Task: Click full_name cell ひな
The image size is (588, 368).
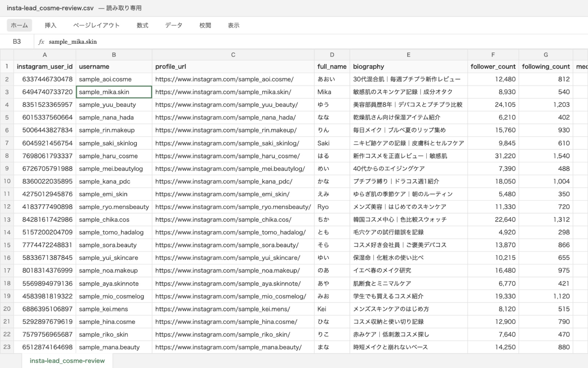Action: point(332,322)
